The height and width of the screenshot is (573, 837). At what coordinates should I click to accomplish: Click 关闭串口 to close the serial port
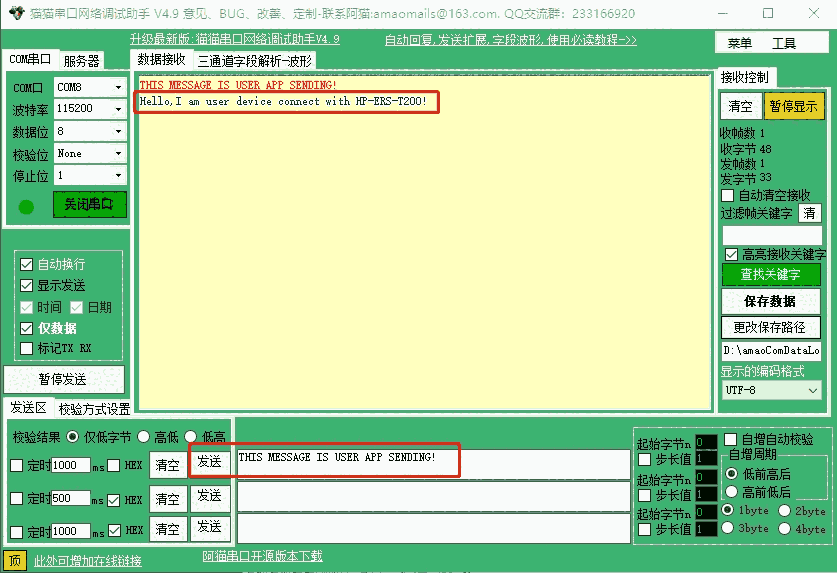click(90, 205)
